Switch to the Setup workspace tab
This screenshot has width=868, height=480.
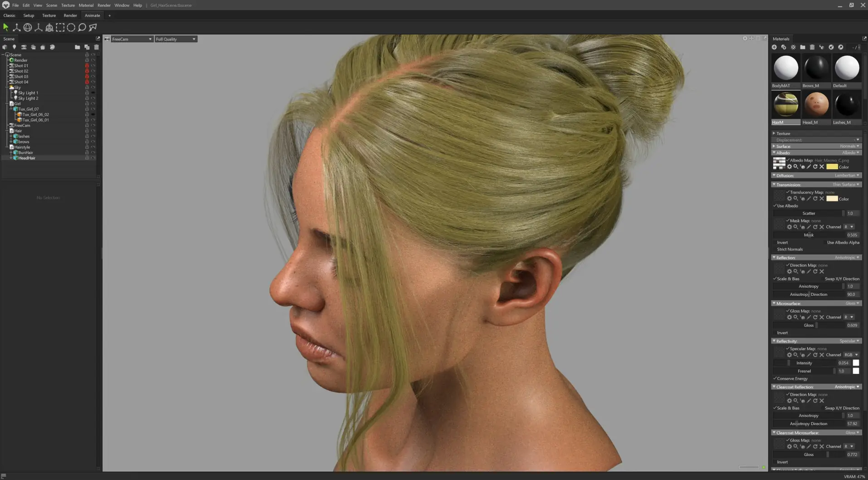point(29,15)
